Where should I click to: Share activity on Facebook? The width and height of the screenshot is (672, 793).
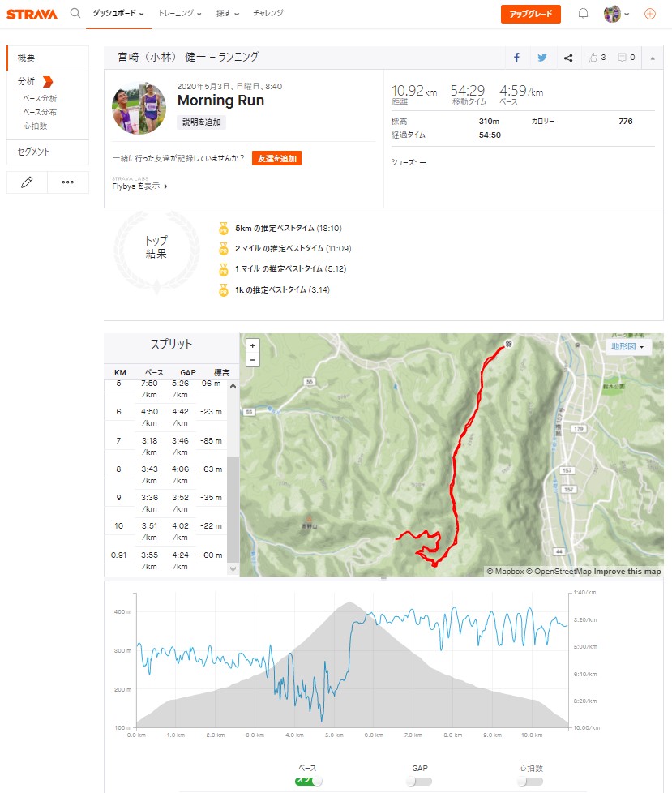click(x=516, y=58)
